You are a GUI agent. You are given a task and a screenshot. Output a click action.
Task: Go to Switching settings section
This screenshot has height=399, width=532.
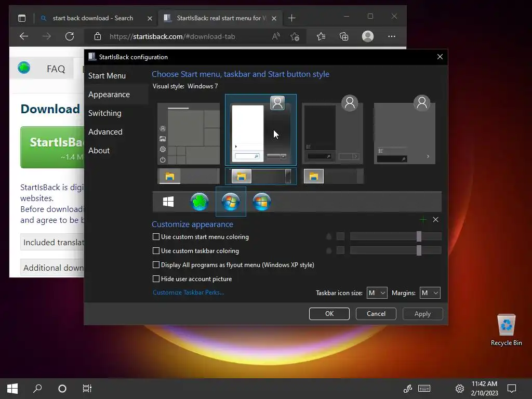[x=104, y=113]
